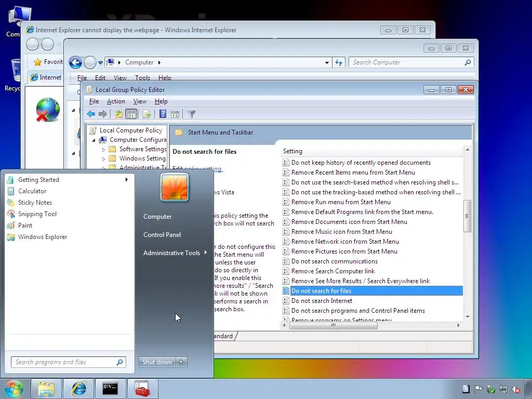Image resolution: width=532 pixels, height=399 pixels.
Task: Open Action menu in Group Policy Editor
Action: pos(116,101)
